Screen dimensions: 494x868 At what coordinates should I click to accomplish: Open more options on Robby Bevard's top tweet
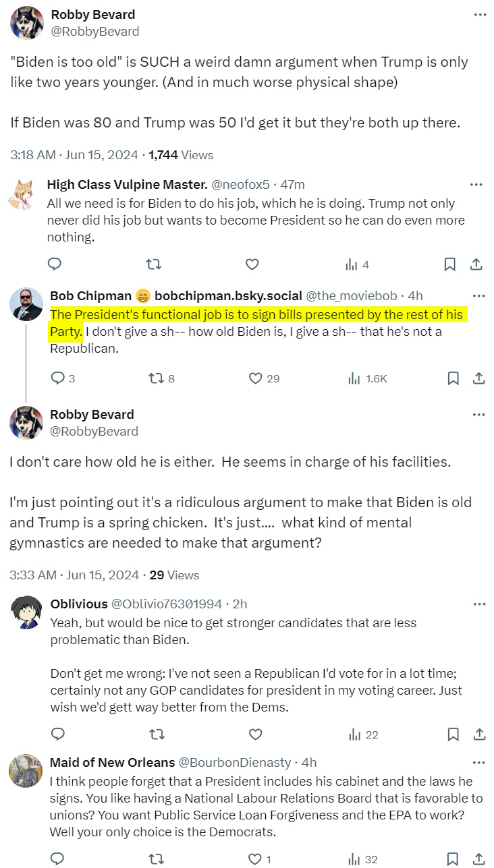479,14
